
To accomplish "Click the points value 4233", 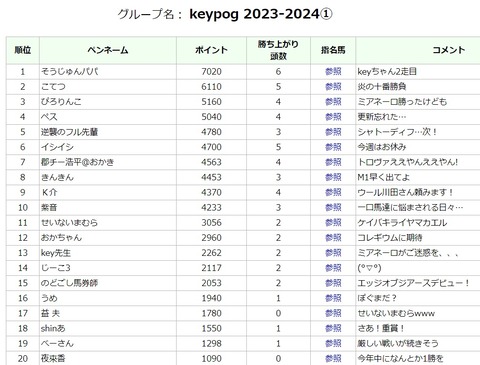I will 211,207.
